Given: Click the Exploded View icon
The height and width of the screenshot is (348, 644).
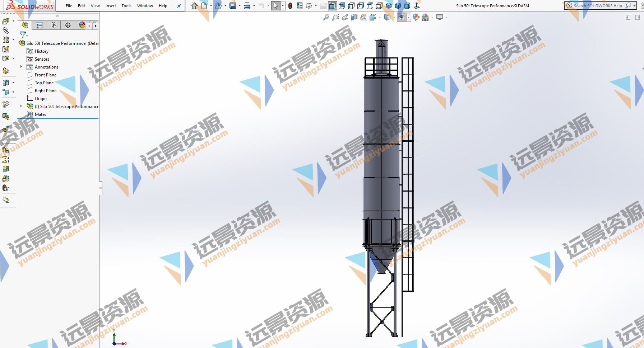Looking at the screenshot, I should point(6,129).
